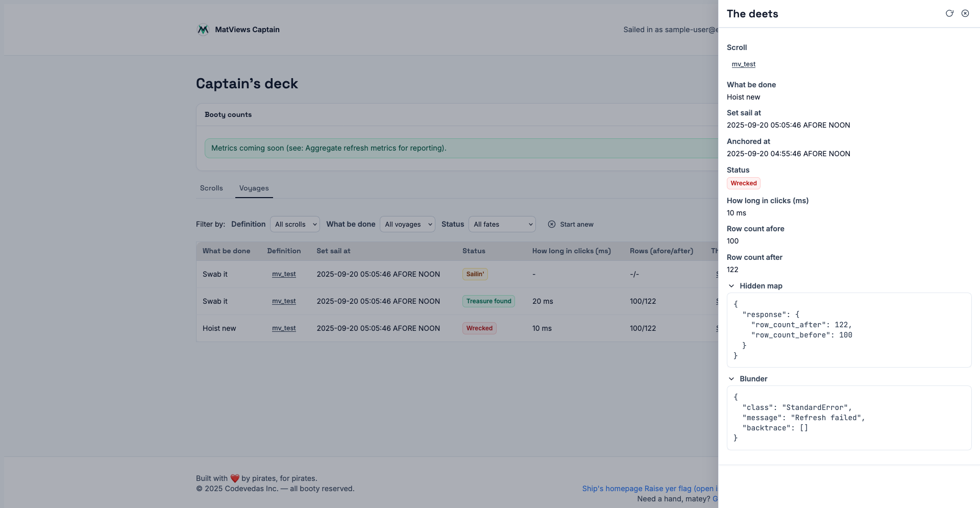Viewport: 980px width, 508px height.
Task: Collapse the Blunder section
Action: [731, 379]
